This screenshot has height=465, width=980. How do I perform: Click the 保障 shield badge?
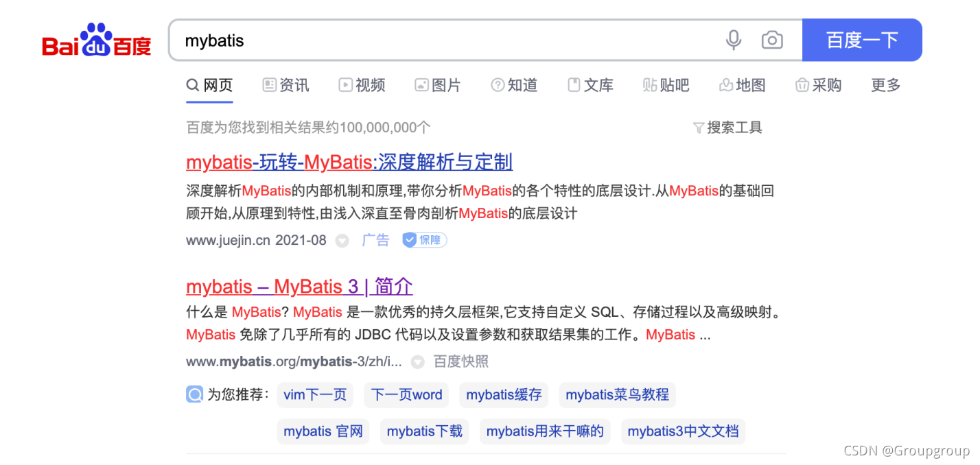[425, 240]
